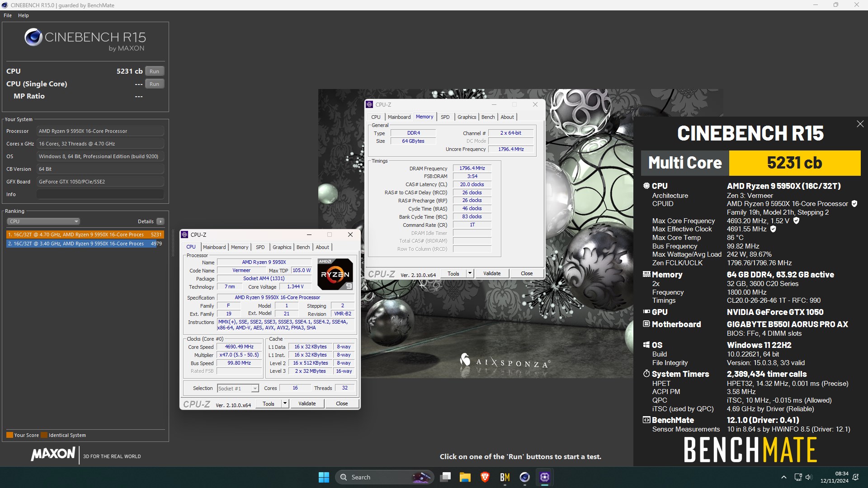Switch to Memory tab in front CPU-Z window

coord(240,247)
